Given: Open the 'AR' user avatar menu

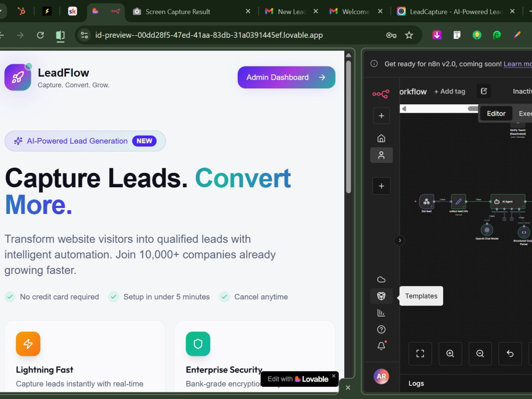Looking at the screenshot, I should (381, 376).
